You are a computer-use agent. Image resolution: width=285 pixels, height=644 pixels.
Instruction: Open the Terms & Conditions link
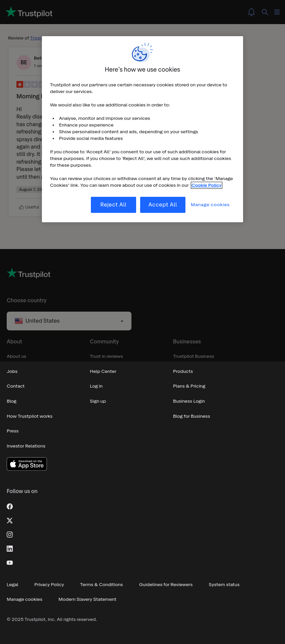[101, 585]
